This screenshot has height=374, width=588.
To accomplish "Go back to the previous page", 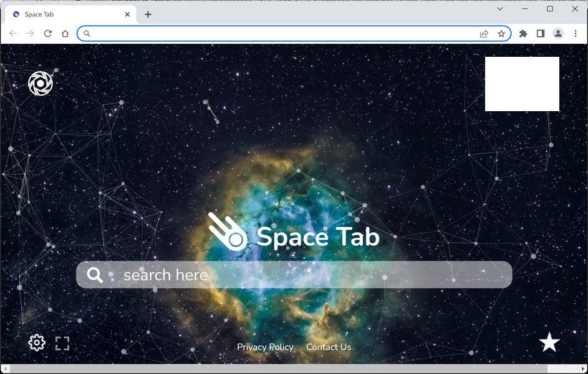I will [x=12, y=34].
